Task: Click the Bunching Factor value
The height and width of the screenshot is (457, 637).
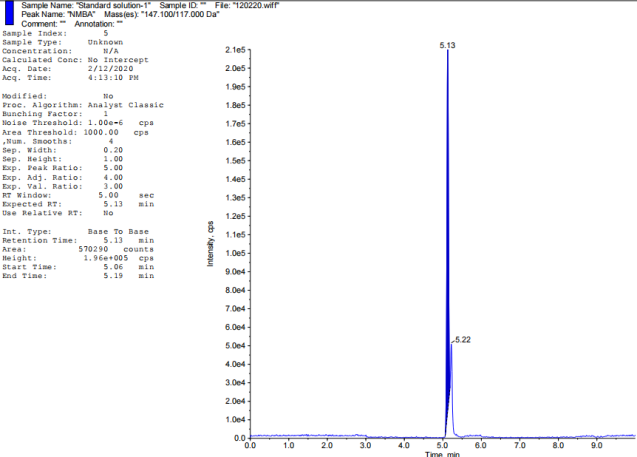Action: click(105, 113)
